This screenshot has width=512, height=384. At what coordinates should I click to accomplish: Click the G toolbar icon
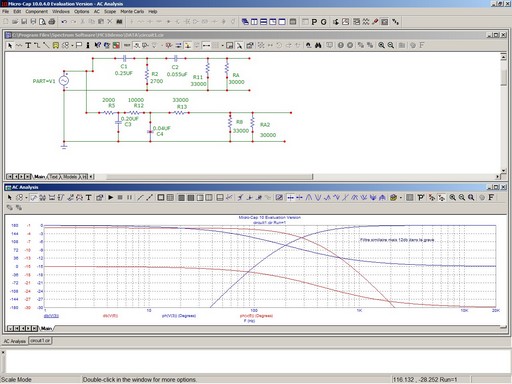point(323,22)
